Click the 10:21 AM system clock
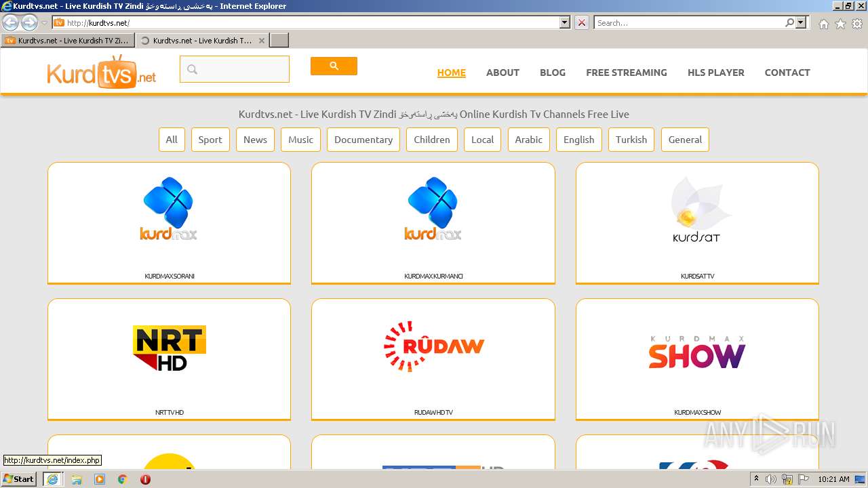 [834, 479]
